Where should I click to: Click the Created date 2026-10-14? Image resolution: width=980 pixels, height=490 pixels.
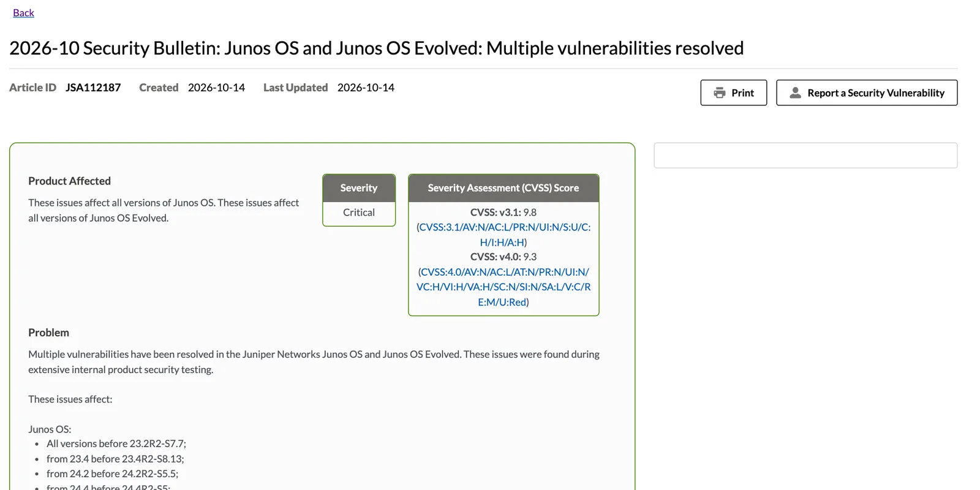[216, 88]
